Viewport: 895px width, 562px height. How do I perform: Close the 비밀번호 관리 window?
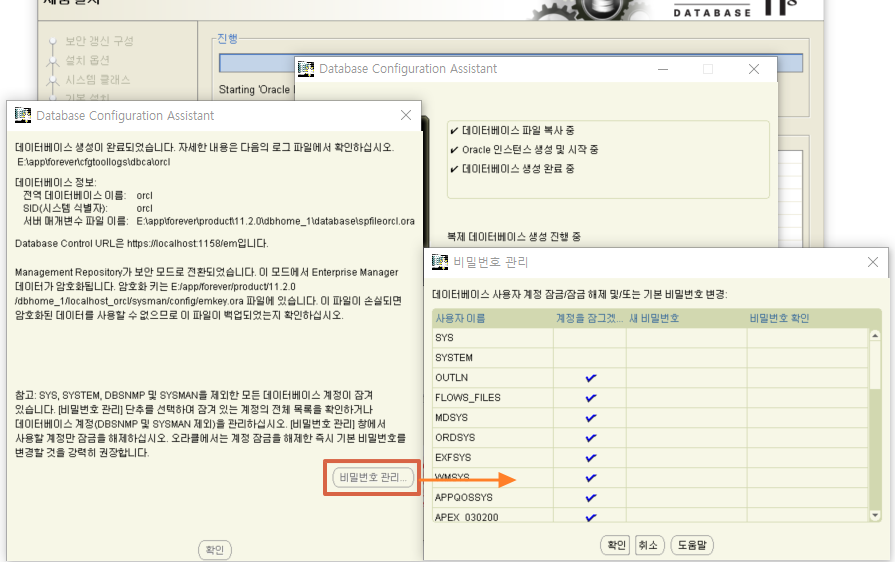pyautogui.click(x=873, y=262)
